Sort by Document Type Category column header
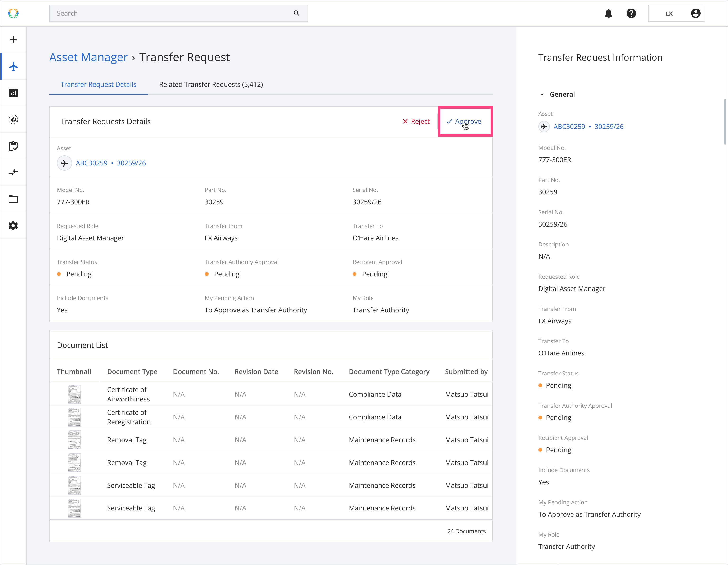Screen dimensions: 728x565 click(x=389, y=372)
